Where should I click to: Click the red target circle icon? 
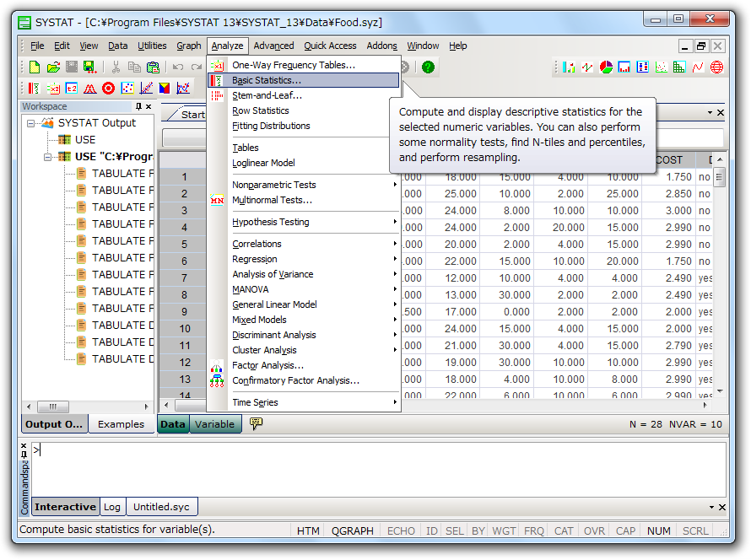pos(108,88)
